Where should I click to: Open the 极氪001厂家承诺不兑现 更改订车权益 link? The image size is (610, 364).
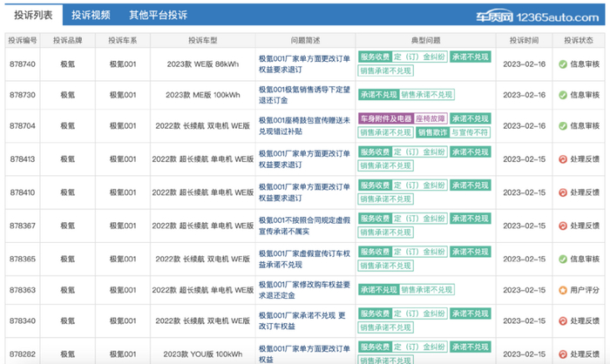click(x=302, y=320)
